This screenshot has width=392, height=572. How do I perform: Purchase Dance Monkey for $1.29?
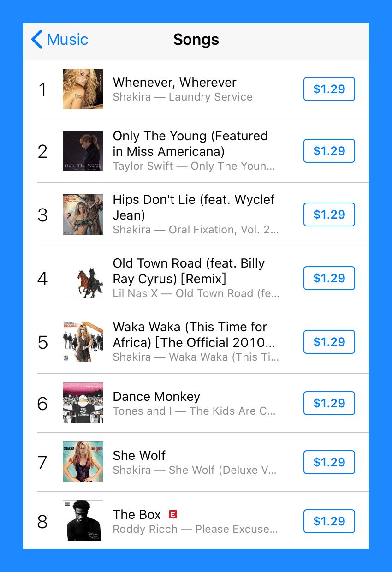coord(329,403)
